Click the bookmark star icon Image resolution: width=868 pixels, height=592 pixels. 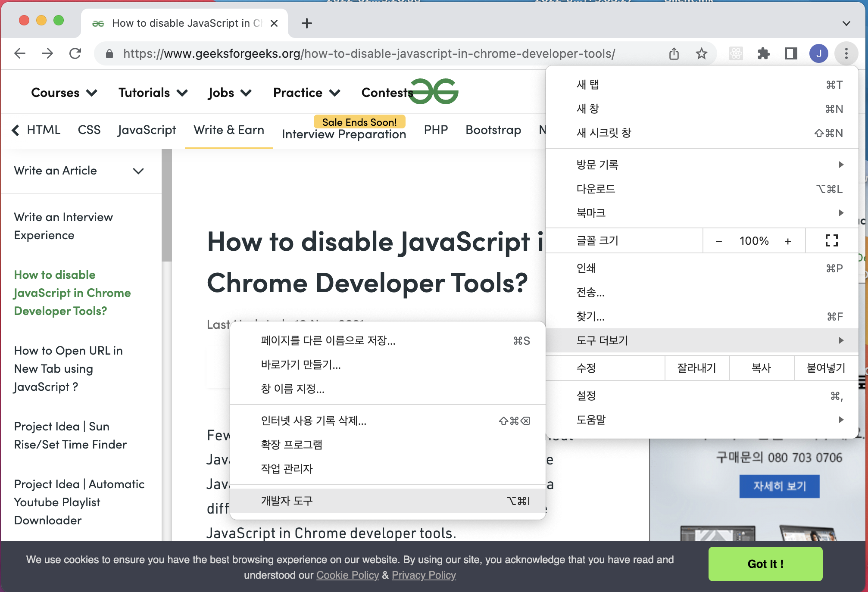[x=701, y=53]
